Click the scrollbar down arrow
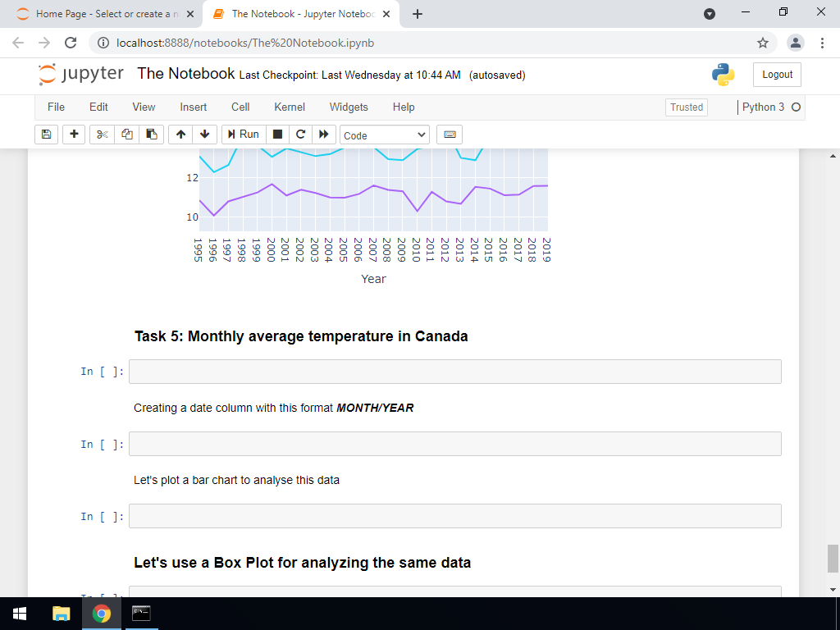 point(833,590)
